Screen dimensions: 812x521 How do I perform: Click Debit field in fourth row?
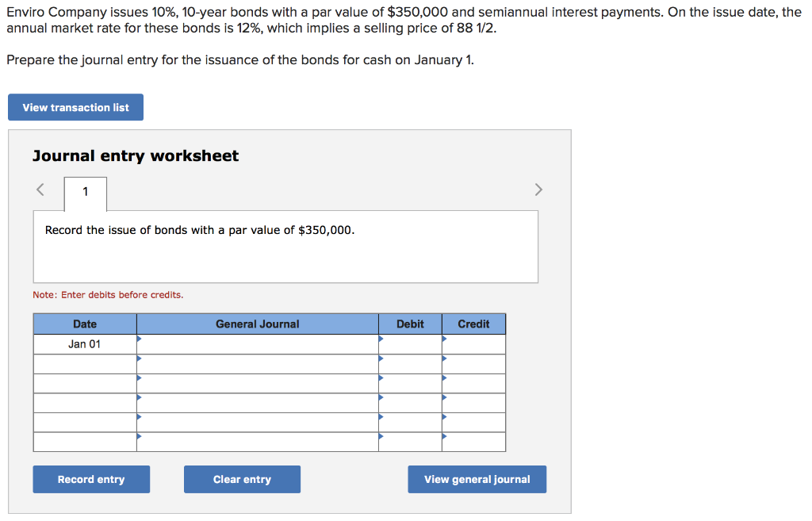410,403
